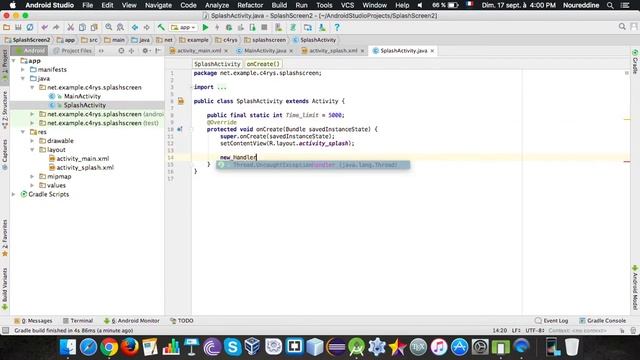Open the Analyze menu
The height and width of the screenshot is (360, 640).
tap(217, 5)
